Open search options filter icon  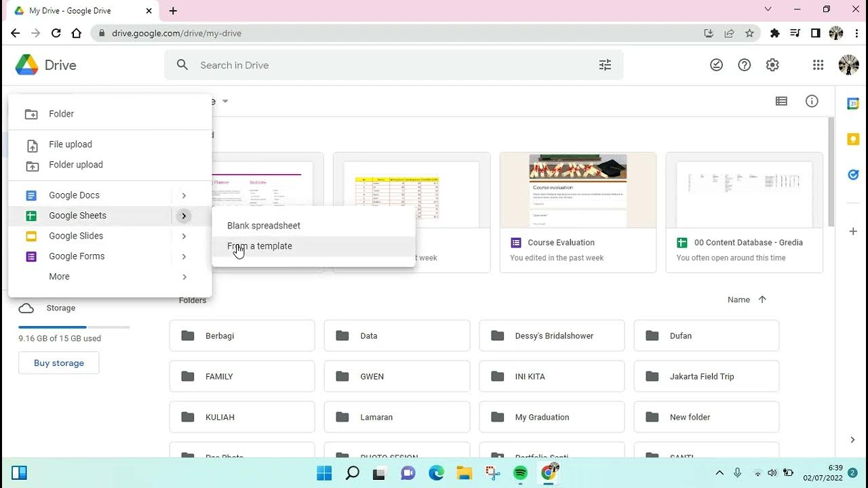[x=605, y=65]
